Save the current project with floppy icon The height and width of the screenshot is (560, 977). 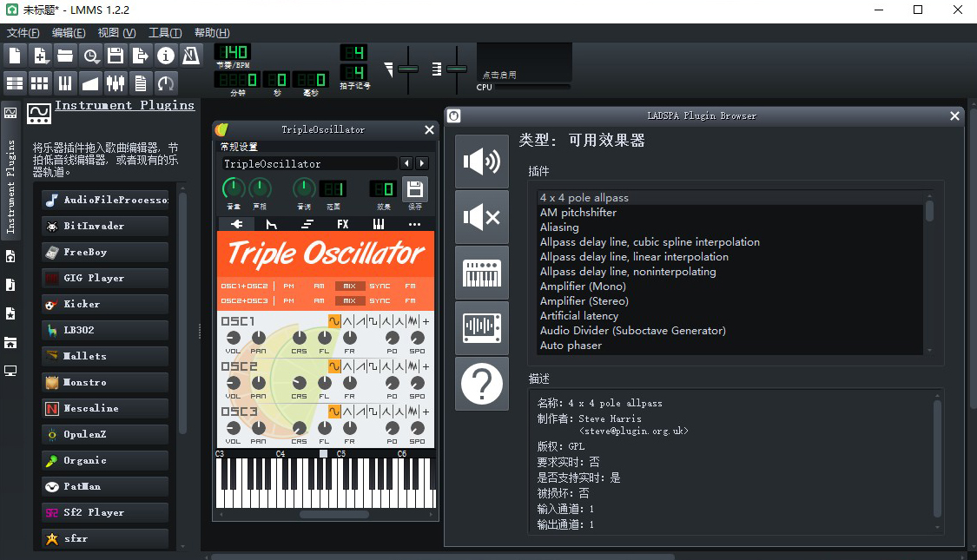pyautogui.click(x=116, y=56)
